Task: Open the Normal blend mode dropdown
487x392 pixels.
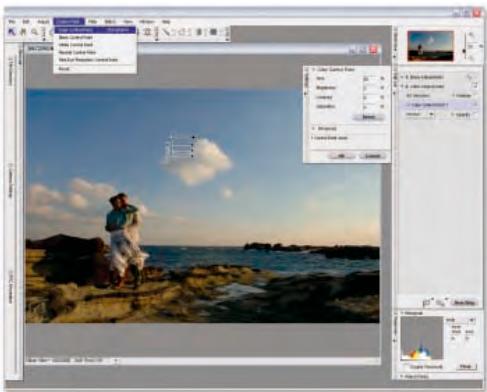Action: point(419,114)
